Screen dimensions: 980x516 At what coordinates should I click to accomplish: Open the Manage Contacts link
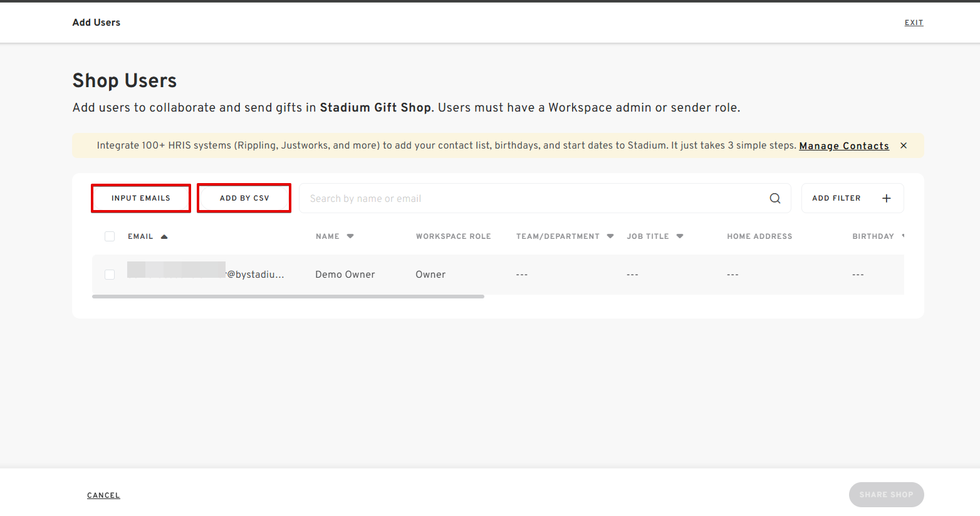click(843, 146)
